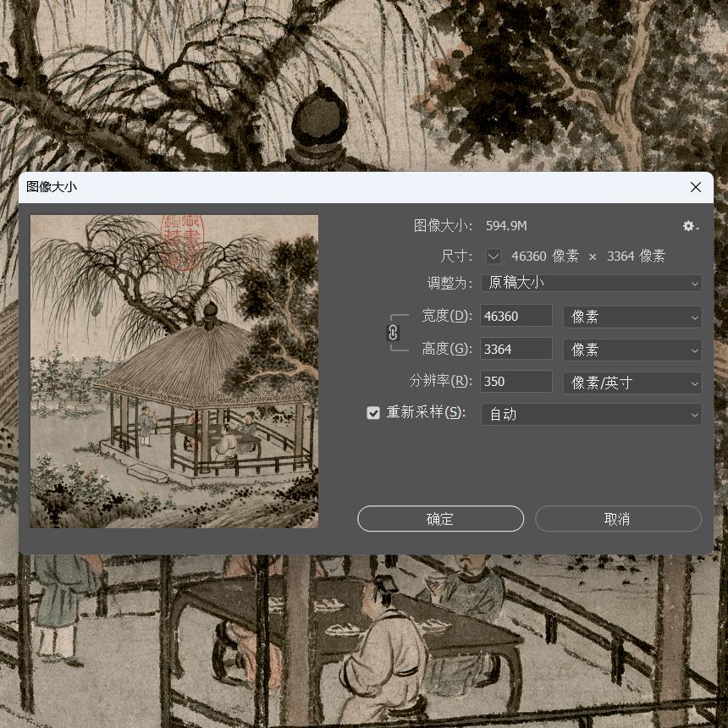This screenshot has width=728, height=728.
Task: Click the preview thumbnail of the painting
Action: (174, 371)
